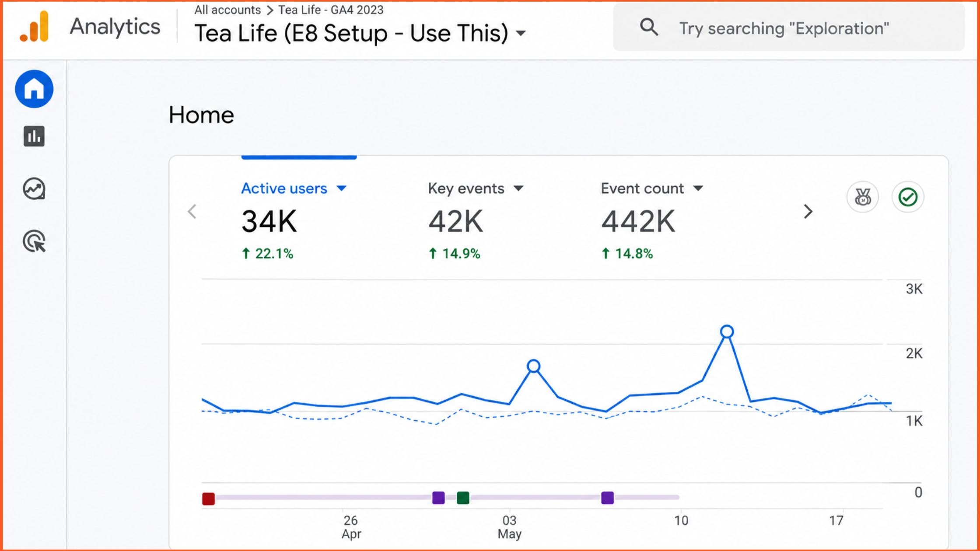Click the 03 May axis date label
The height and width of the screenshot is (551, 980).
(510, 527)
